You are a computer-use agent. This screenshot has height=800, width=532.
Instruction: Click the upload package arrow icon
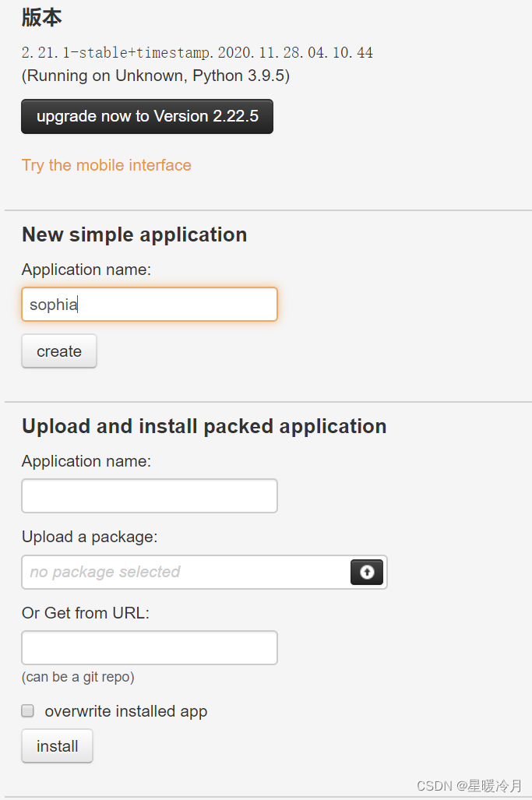[367, 572]
